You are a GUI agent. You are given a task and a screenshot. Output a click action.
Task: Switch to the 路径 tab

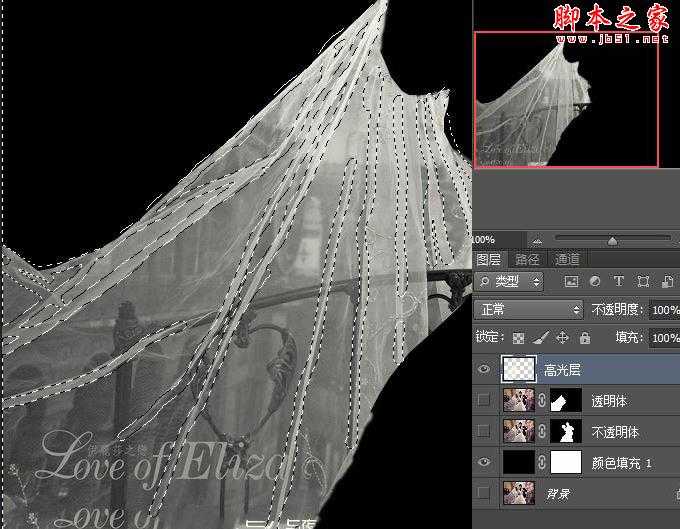527,259
